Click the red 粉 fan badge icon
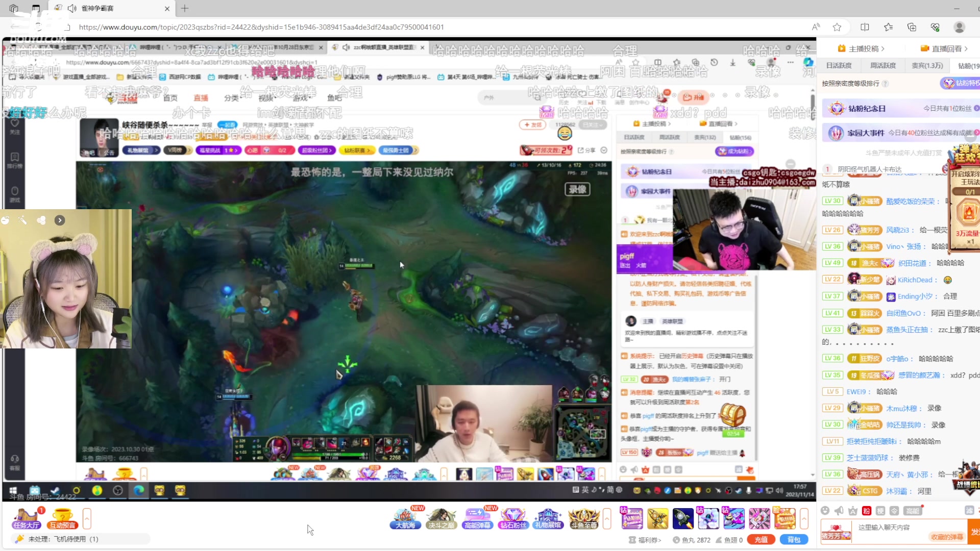The height and width of the screenshot is (551, 980). point(866,511)
